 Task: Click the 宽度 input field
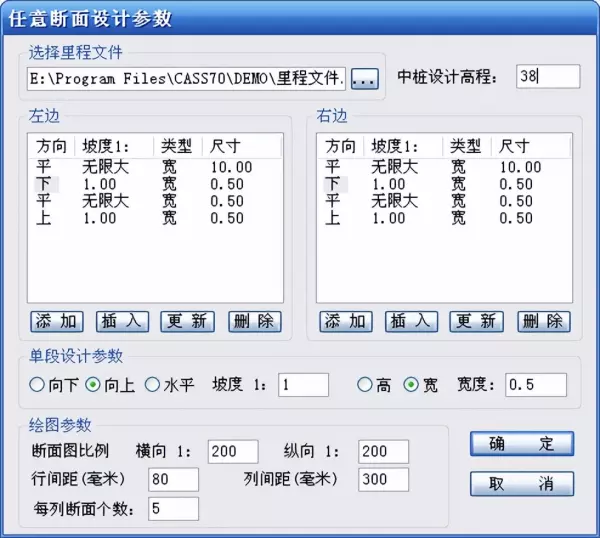tap(536, 385)
